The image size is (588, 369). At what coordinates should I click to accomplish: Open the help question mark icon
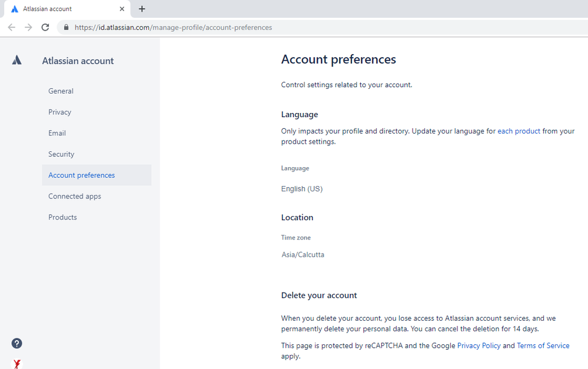pos(16,343)
